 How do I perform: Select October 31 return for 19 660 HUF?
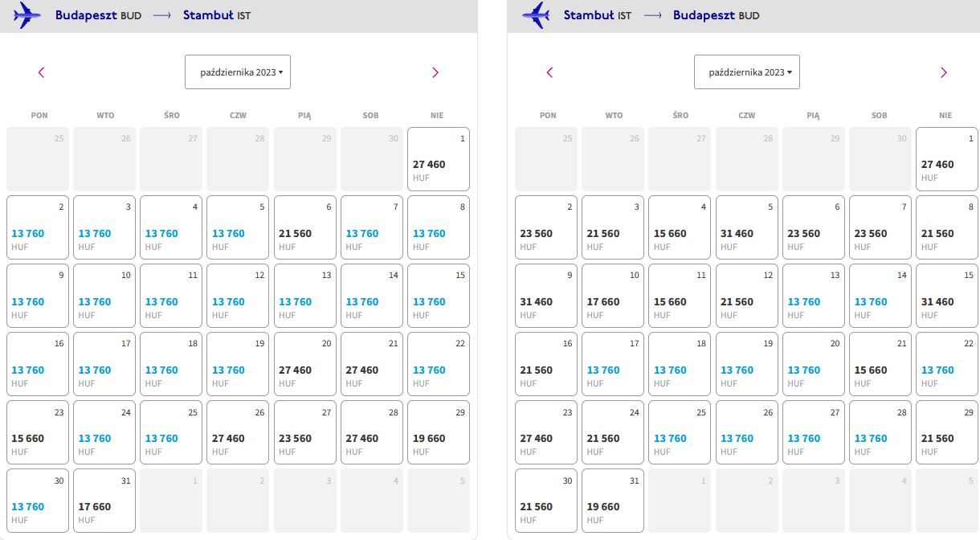coord(613,501)
